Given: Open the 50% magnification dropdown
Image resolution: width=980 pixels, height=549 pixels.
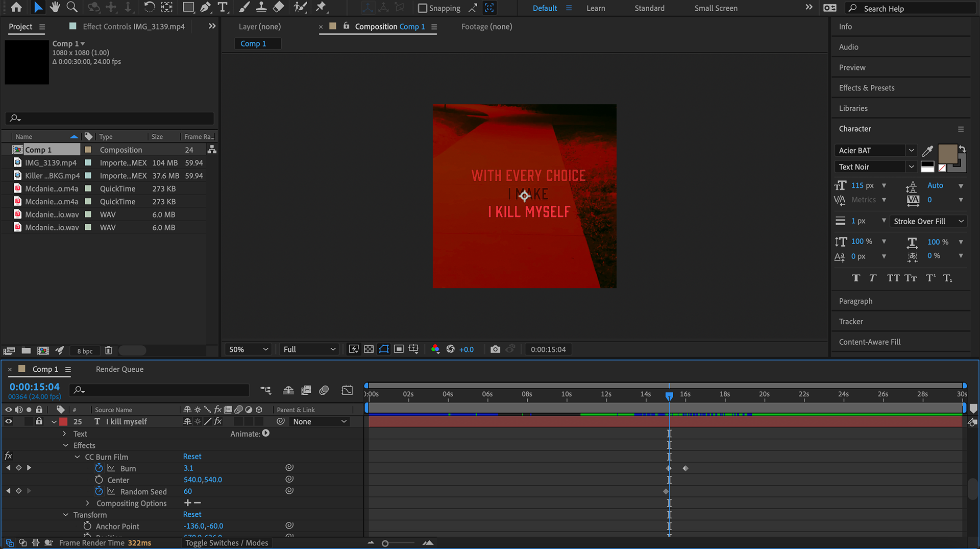Looking at the screenshot, I should click(248, 349).
